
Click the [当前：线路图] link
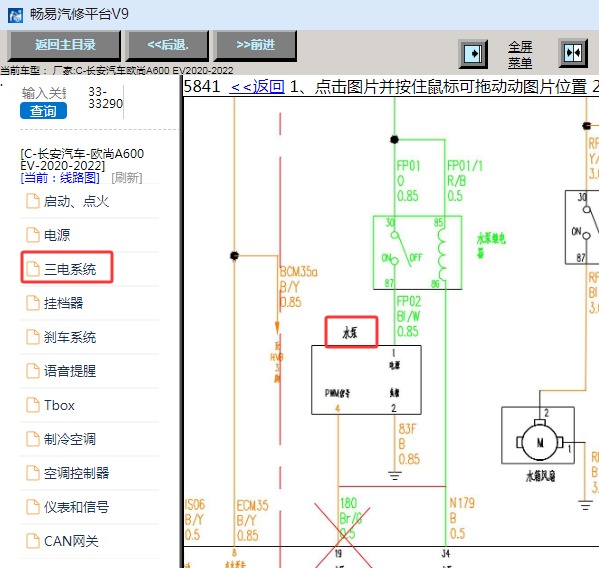click(60, 178)
